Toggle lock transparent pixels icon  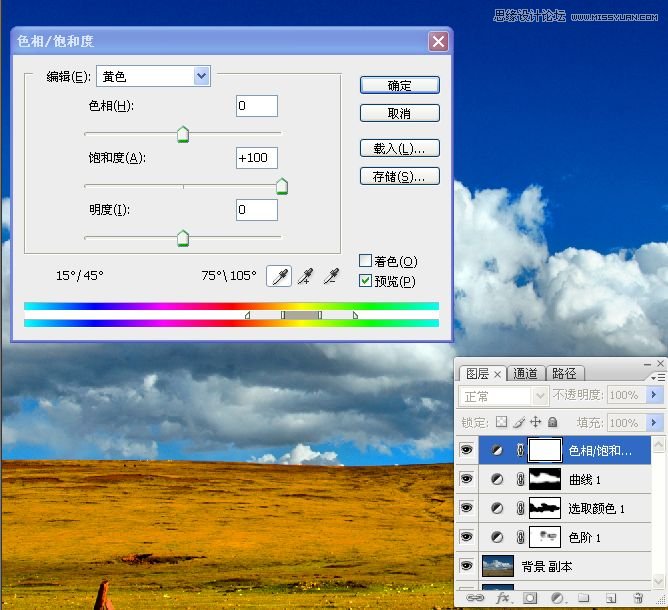point(501,422)
